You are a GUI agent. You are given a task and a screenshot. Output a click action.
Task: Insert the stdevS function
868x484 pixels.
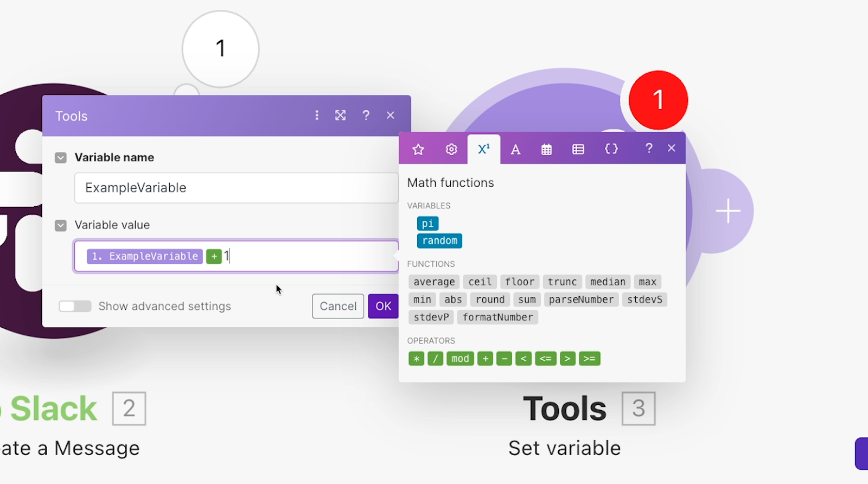[644, 300]
